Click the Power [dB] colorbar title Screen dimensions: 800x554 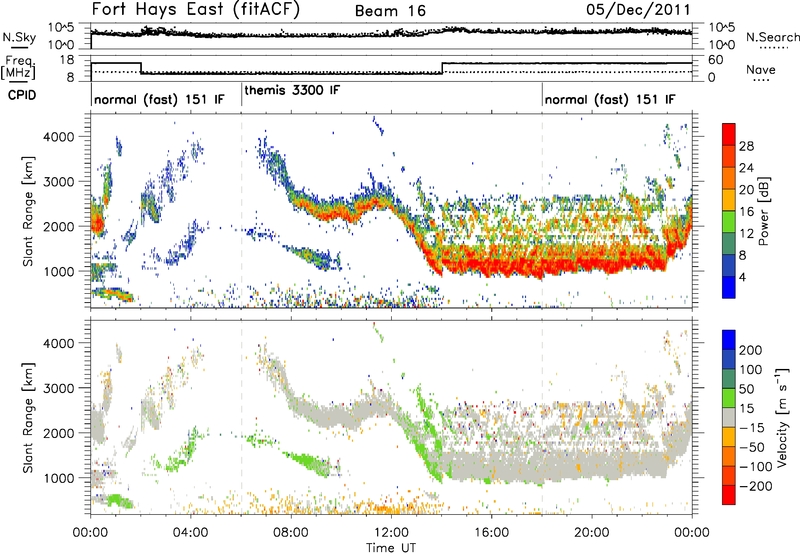764,211
